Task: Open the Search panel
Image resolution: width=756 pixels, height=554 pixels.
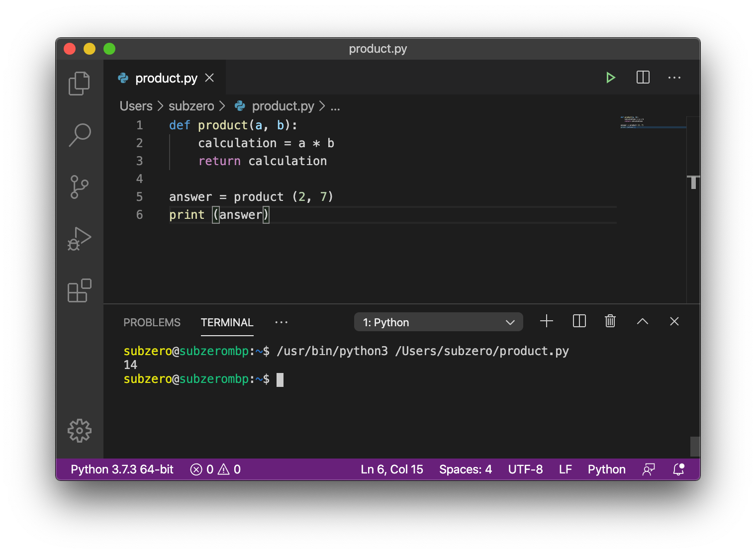Action: coord(79,135)
